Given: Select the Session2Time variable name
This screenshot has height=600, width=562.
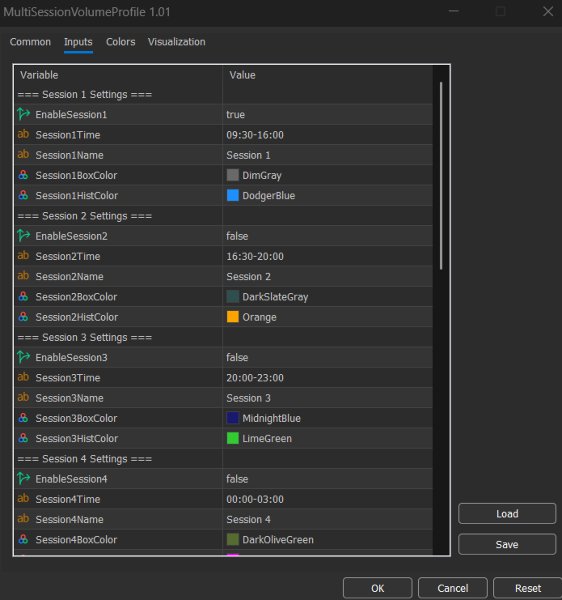Looking at the screenshot, I should [68, 256].
